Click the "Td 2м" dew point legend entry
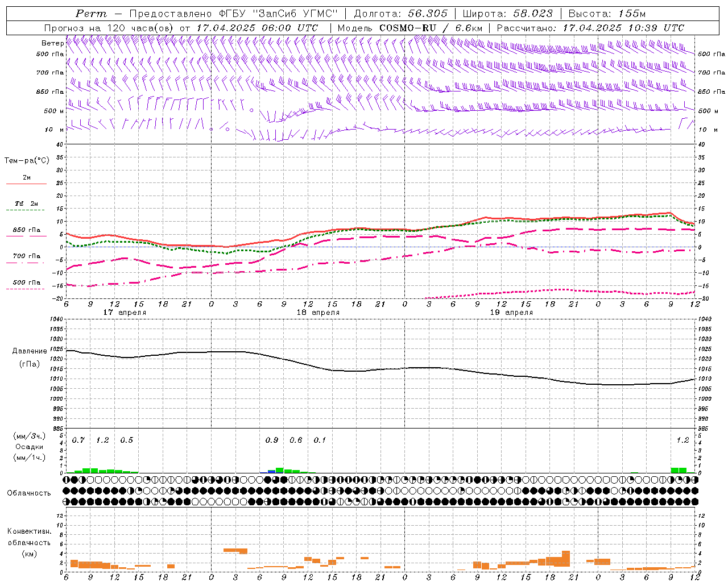Viewport: 728px width, 582px height. tap(26, 203)
